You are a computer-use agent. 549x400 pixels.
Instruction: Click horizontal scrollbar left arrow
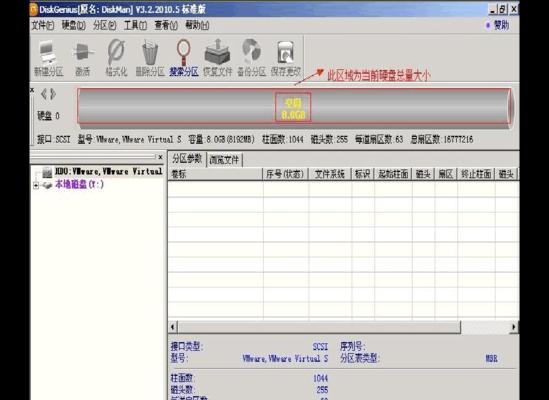pos(173,327)
